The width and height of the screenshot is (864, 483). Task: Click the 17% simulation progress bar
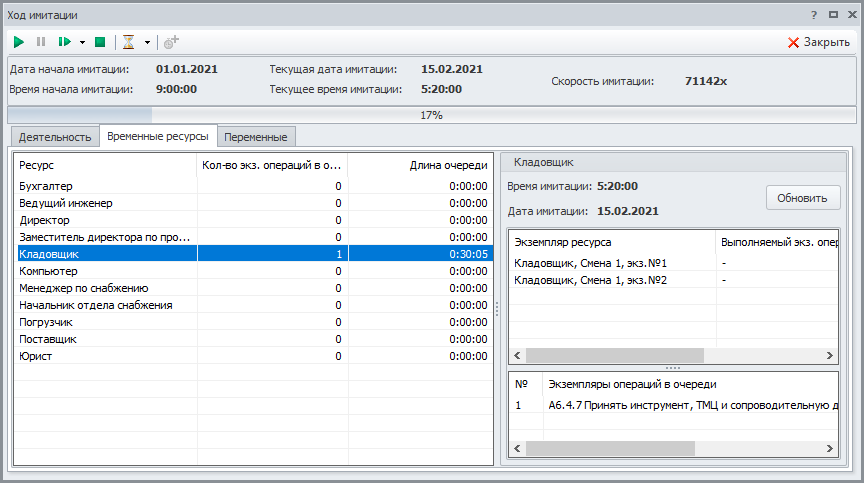(x=431, y=115)
